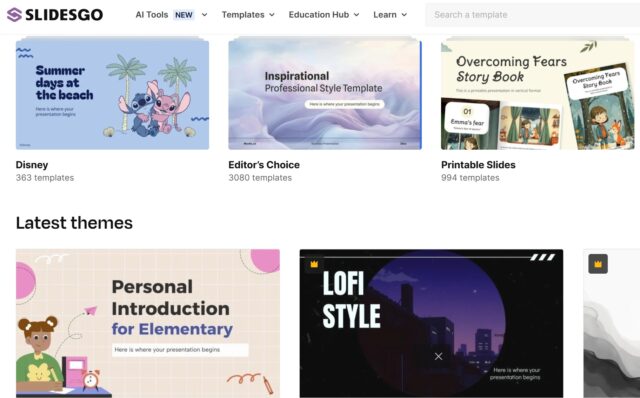Expand the Learn dropdown chevron

(x=404, y=15)
